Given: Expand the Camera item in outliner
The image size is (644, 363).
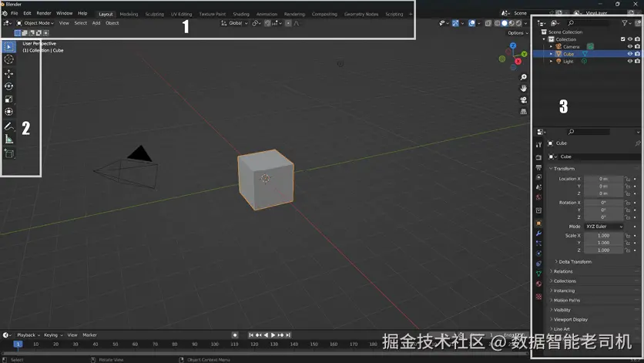Looking at the screenshot, I should click(552, 46).
